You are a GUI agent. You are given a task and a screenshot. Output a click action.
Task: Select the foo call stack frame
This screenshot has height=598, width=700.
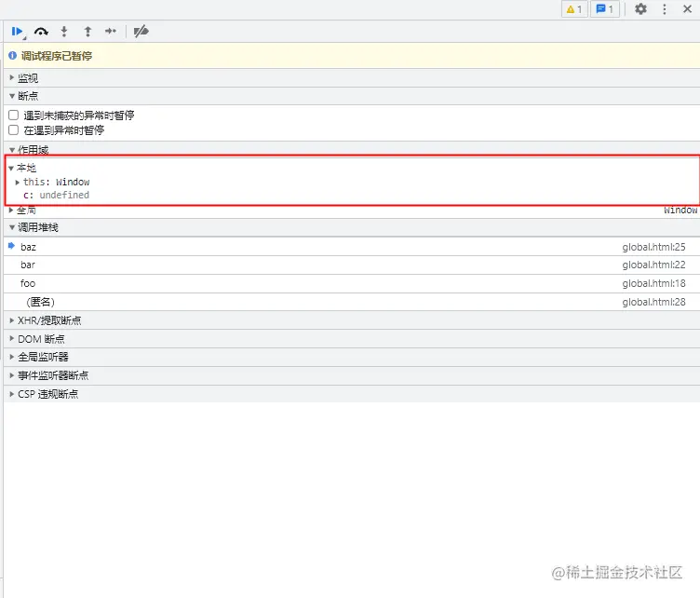352,283
